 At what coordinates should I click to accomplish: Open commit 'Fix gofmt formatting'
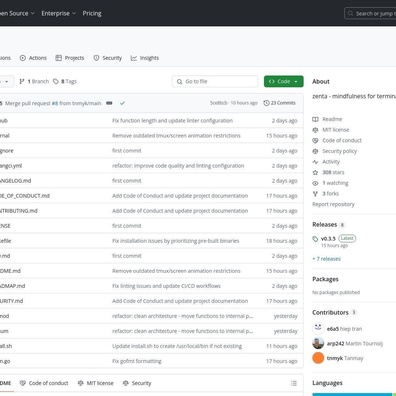(137, 361)
